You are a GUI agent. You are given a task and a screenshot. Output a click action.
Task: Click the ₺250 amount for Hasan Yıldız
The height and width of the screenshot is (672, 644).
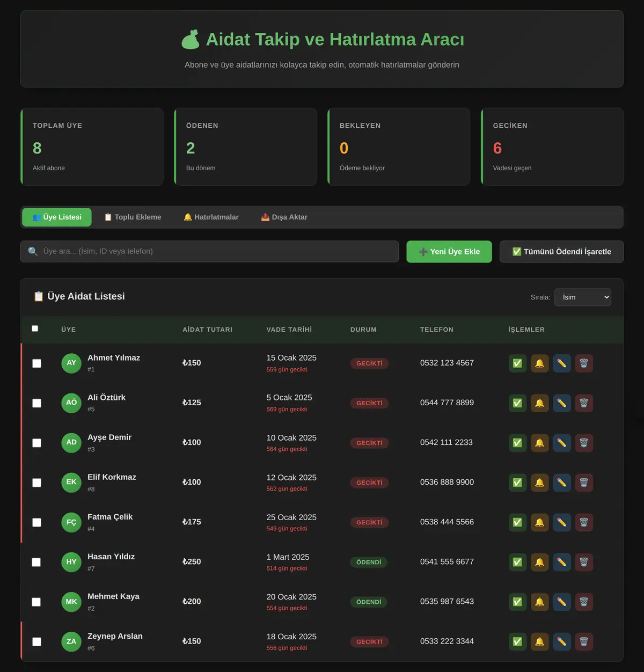click(x=192, y=561)
